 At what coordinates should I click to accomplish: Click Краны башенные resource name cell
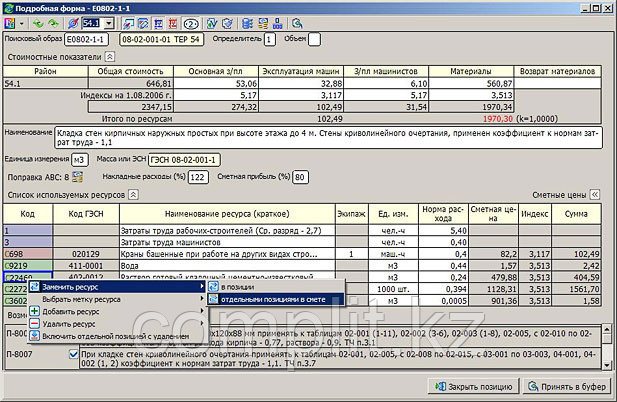(x=227, y=254)
